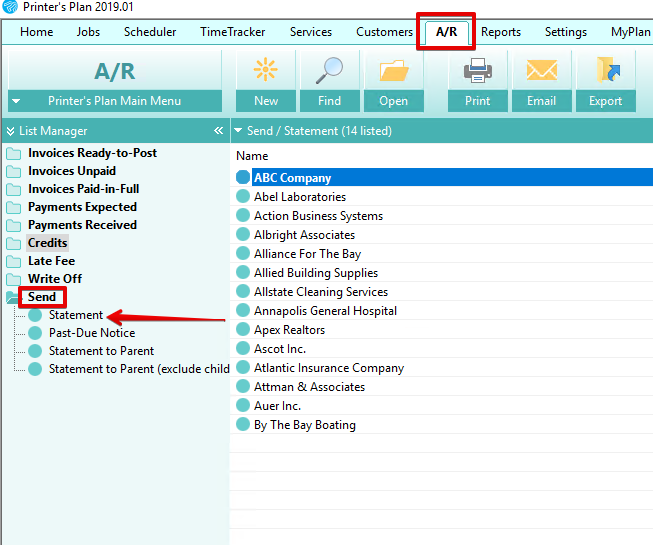Select Past-Due Notice under Send
The width and height of the screenshot is (653, 545).
92,333
